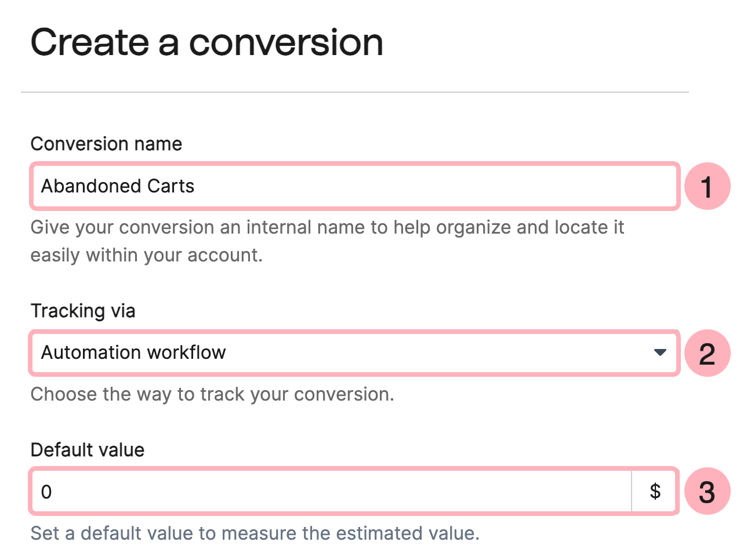The height and width of the screenshot is (560, 747).
Task: Click the Choose the way helper text
Action: 212,394
